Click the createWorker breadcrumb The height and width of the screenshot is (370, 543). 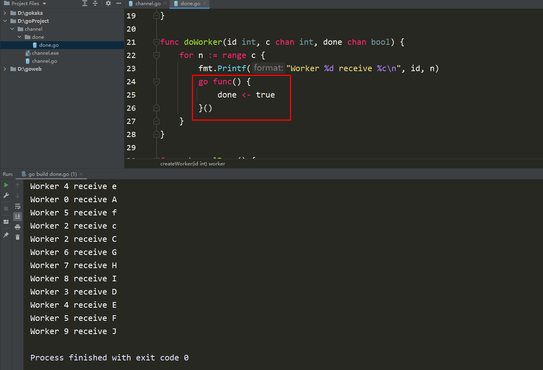click(192, 164)
